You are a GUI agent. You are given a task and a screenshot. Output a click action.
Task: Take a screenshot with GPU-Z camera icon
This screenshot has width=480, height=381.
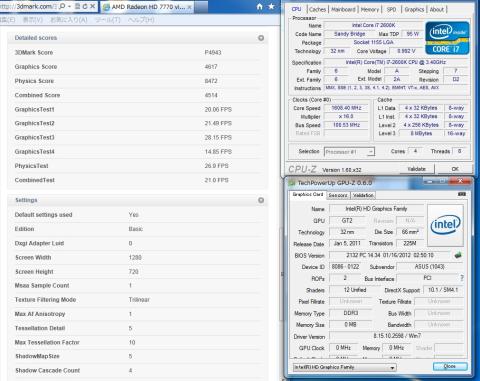pos(462,194)
